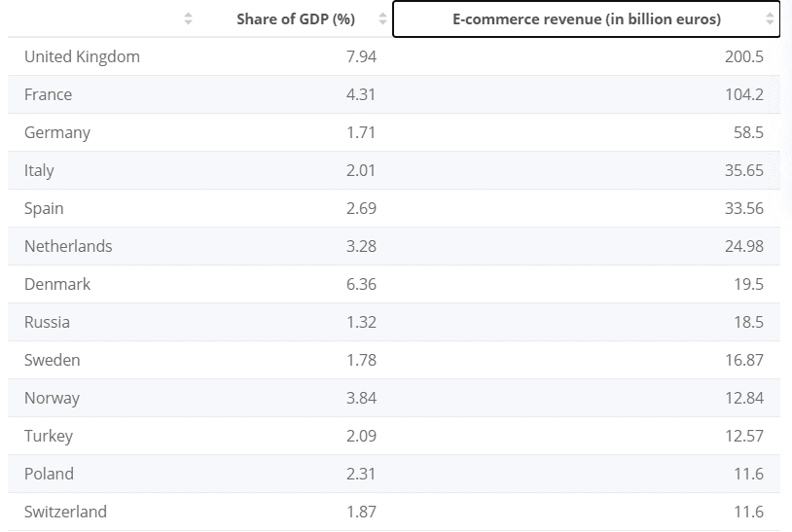
Task: Click the France country cell
Action: tap(48, 94)
